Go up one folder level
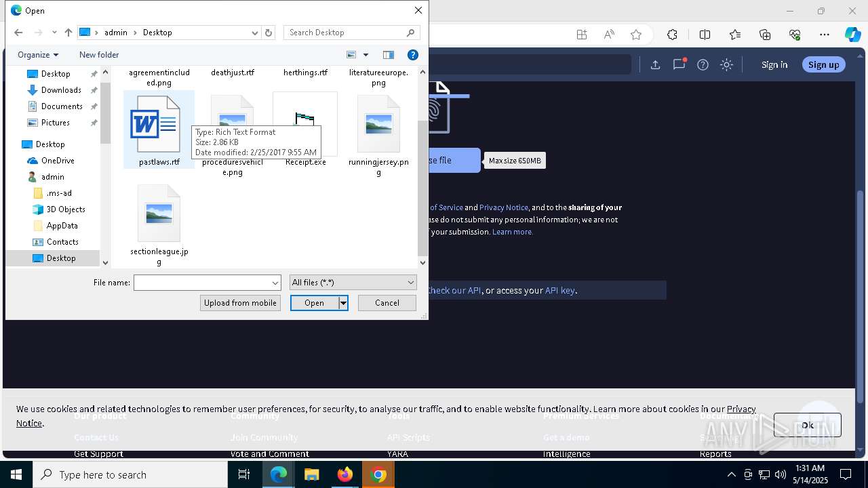868x488 pixels. [68, 33]
